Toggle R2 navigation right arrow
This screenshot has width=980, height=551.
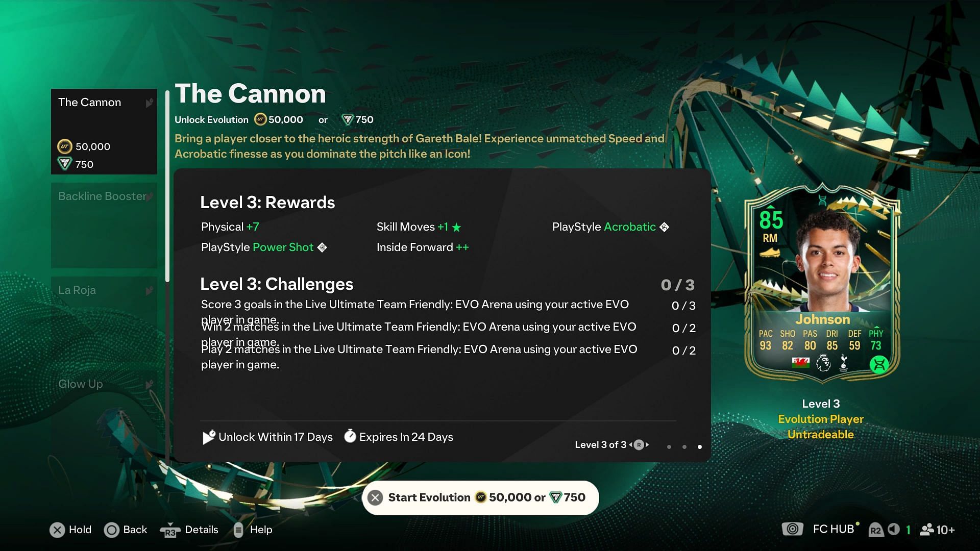pos(895,530)
